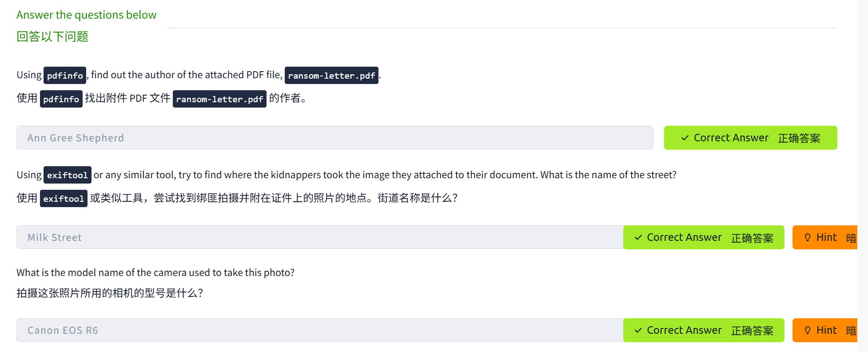Click the ransom-letter.pdf code tag in the Chinese question
Screen dimensions: 868x352
(x=219, y=99)
